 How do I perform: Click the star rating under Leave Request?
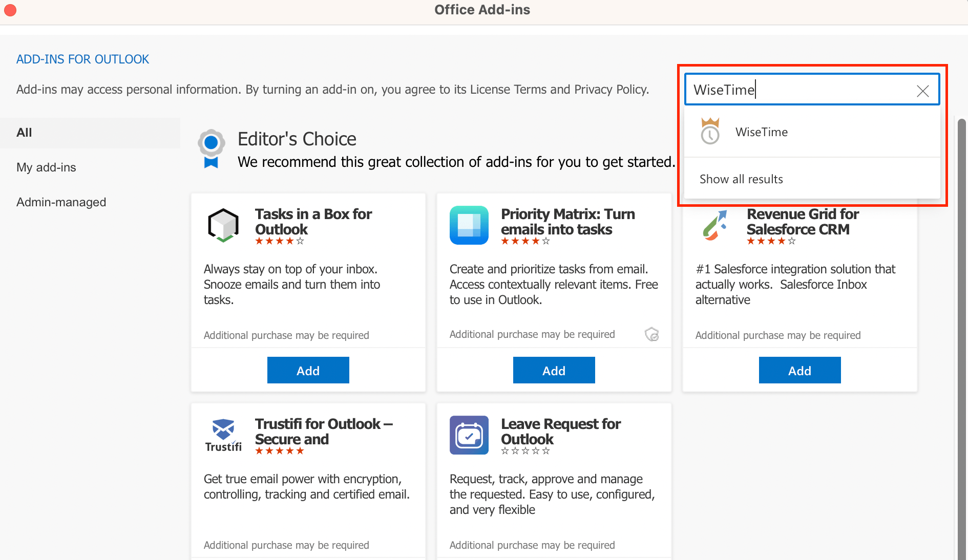tap(525, 451)
